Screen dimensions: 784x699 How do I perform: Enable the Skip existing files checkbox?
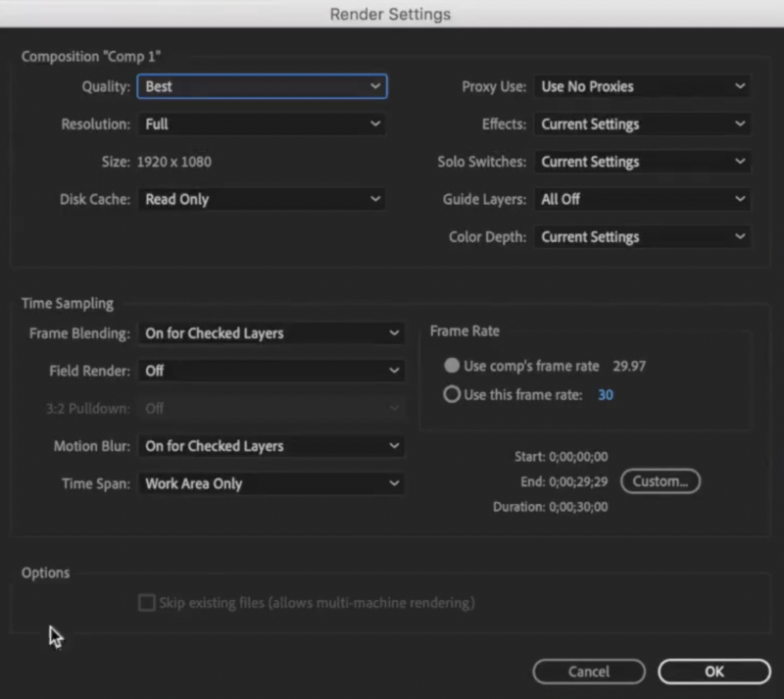147,603
